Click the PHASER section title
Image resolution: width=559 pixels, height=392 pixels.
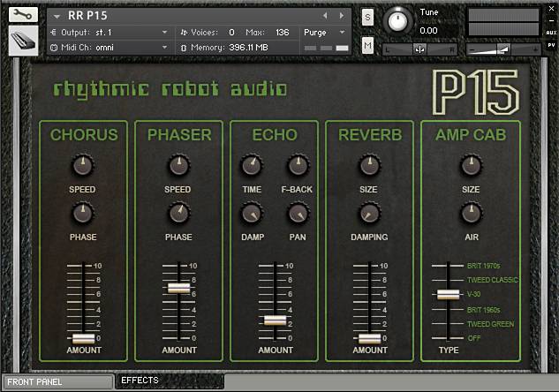tap(179, 135)
